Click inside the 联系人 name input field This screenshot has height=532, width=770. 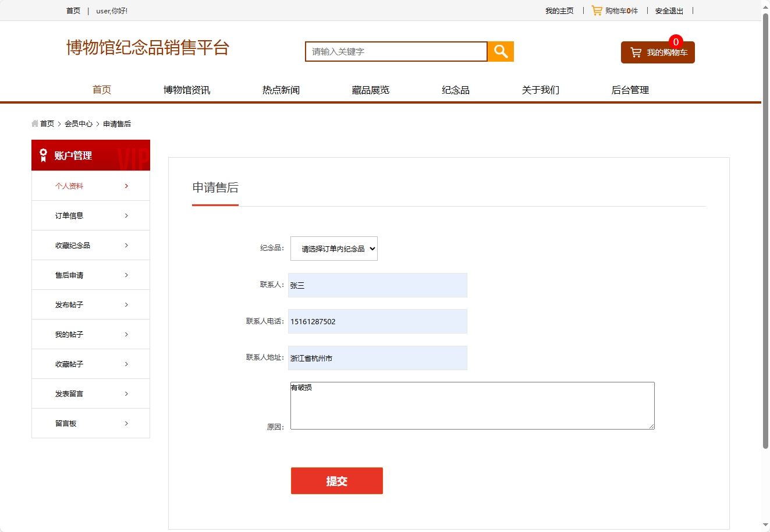click(x=377, y=285)
